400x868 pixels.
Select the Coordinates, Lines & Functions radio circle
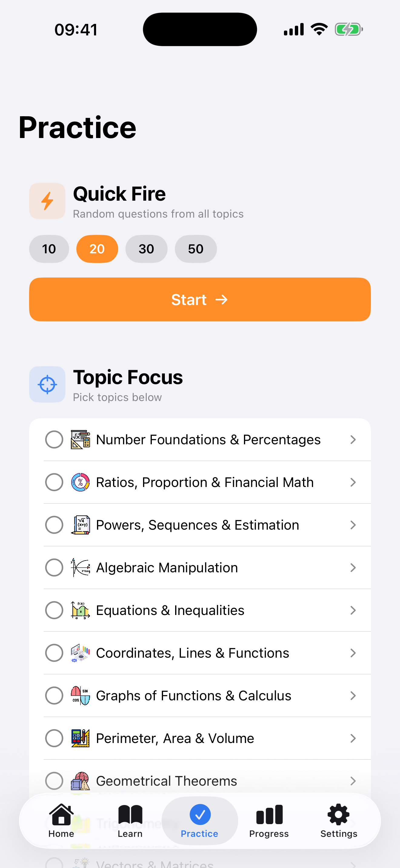point(54,653)
